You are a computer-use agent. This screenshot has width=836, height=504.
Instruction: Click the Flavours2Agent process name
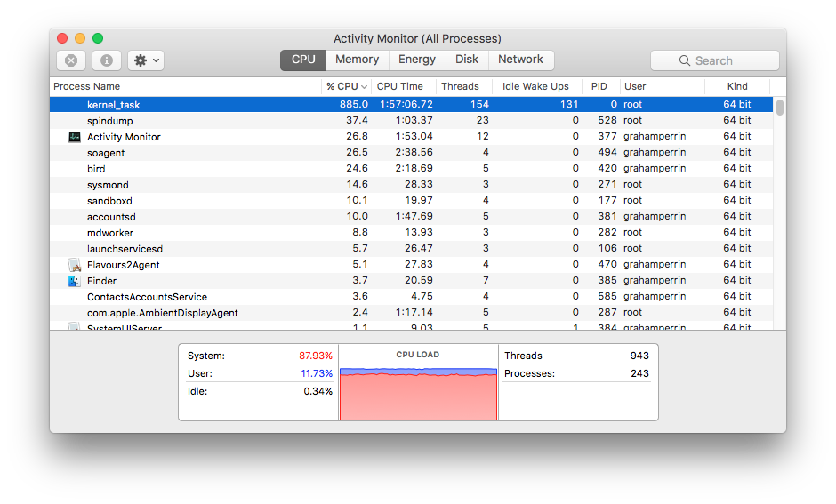[x=123, y=265]
